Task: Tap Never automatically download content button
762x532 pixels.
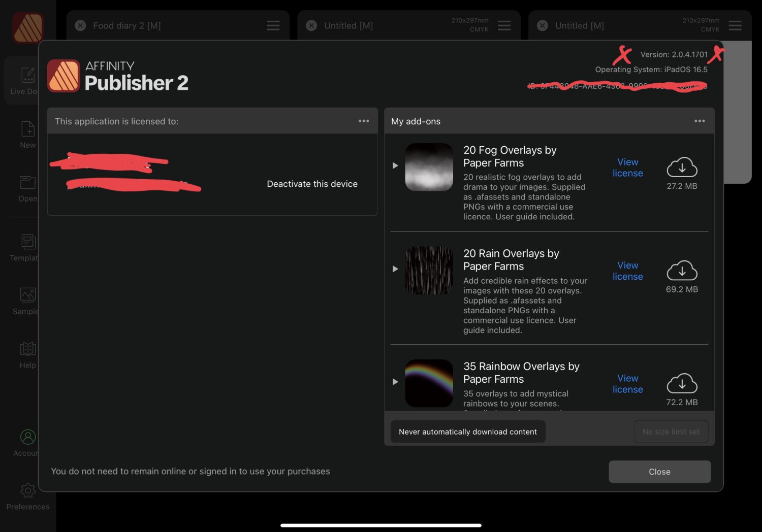Action: pyautogui.click(x=468, y=431)
